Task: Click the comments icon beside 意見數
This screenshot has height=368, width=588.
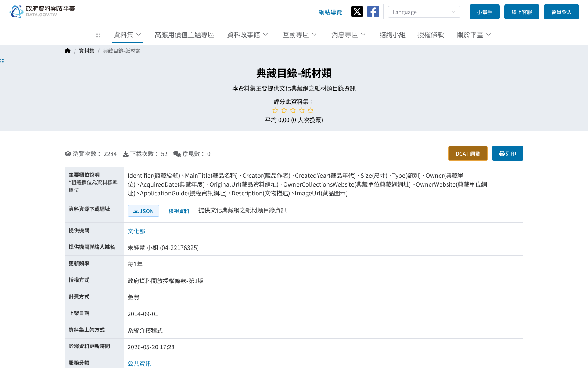Action: coord(177,154)
